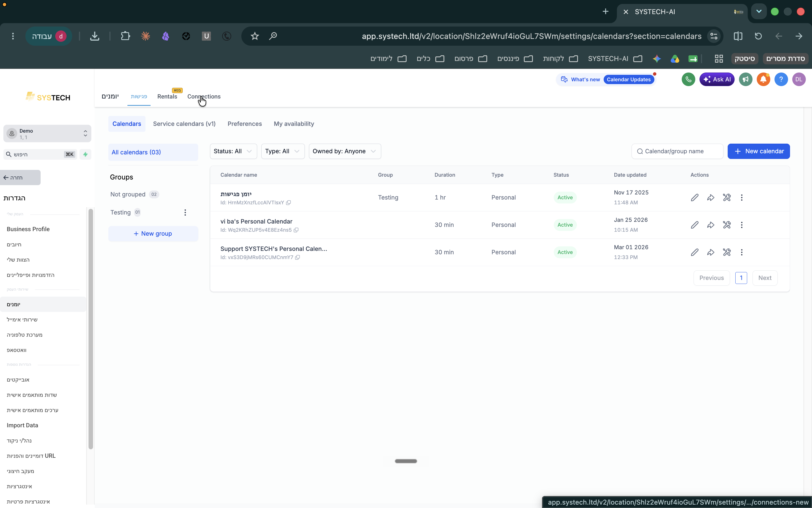
Task: Open the Type: All filter dropdown
Action: (283, 151)
